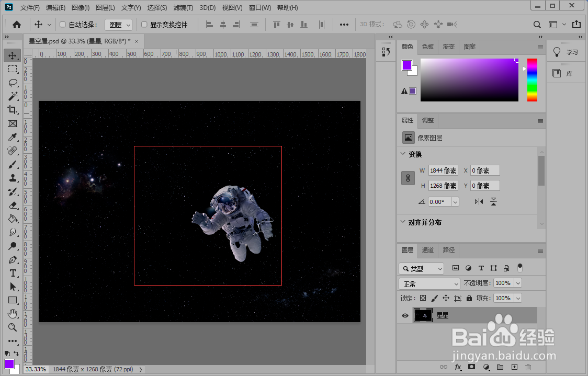Select the Dodge tool
Screen dimensions: 588x376
[13, 246]
